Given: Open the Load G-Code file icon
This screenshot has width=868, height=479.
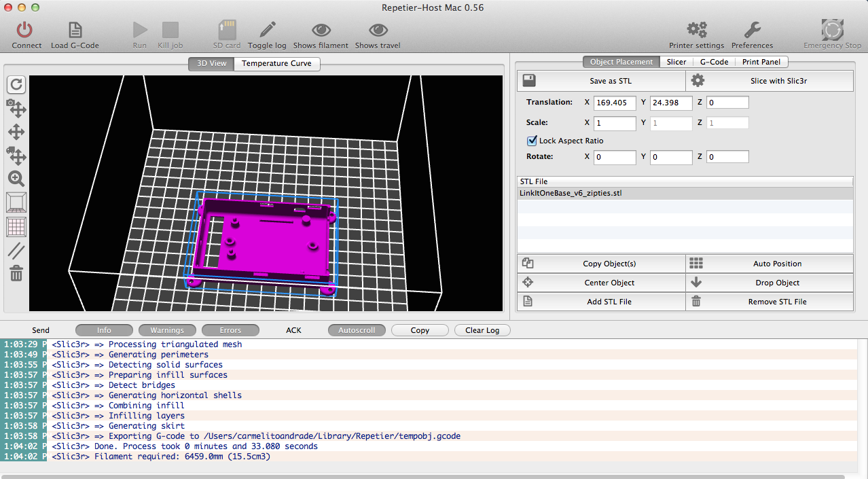Looking at the screenshot, I should pyautogui.click(x=75, y=30).
